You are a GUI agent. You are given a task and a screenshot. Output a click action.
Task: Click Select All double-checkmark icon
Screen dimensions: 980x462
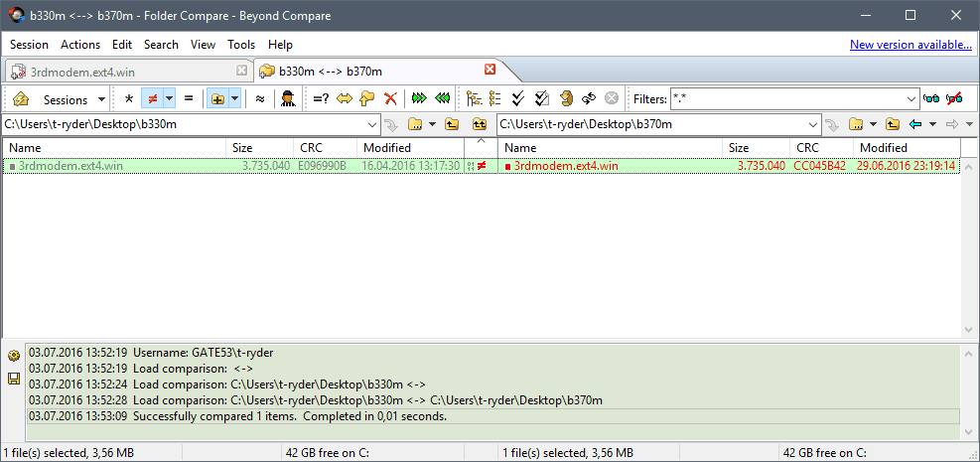[x=518, y=98]
